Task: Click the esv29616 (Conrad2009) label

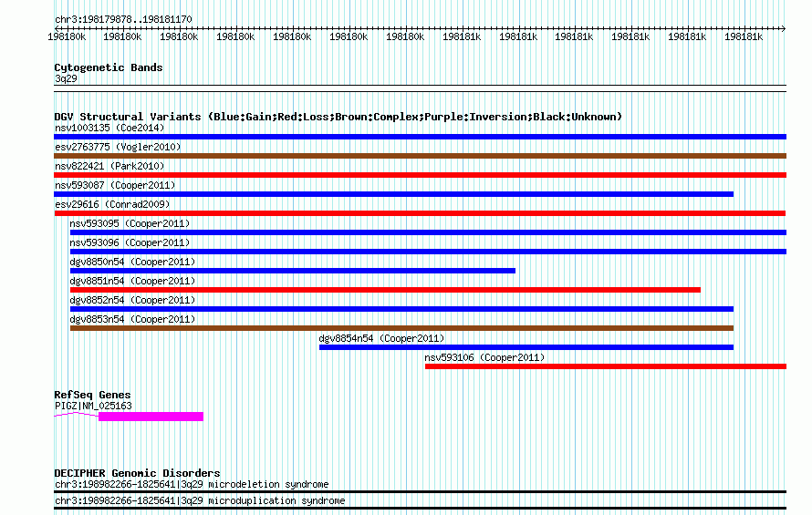Action: [112, 204]
